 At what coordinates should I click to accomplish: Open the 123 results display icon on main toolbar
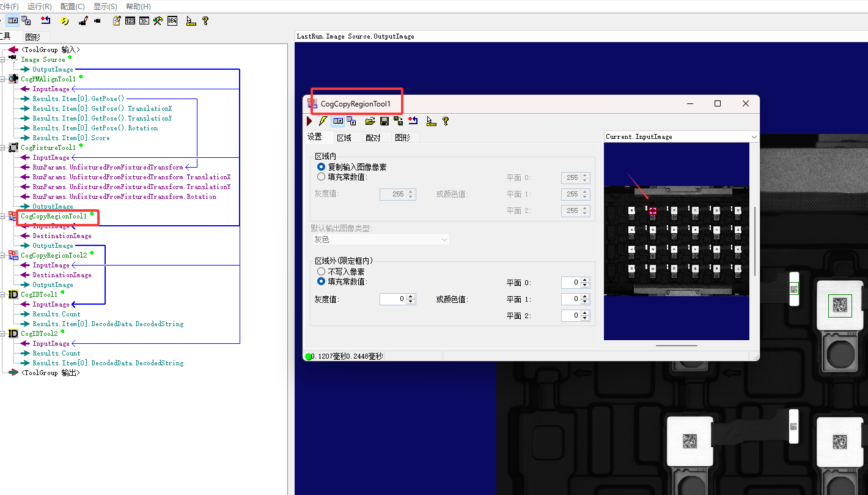pyautogui.click(x=130, y=20)
